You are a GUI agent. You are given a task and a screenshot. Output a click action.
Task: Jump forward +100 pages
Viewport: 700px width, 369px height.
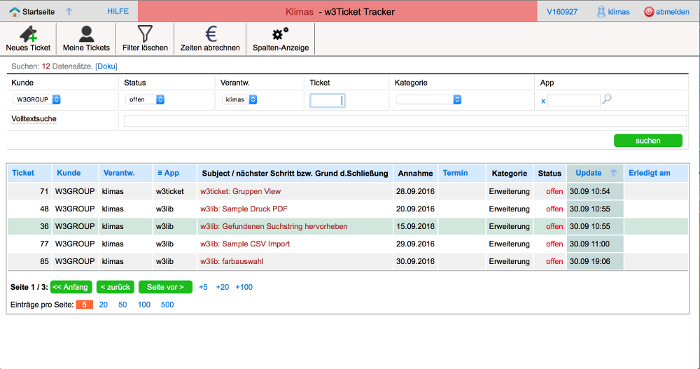pos(244,287)
